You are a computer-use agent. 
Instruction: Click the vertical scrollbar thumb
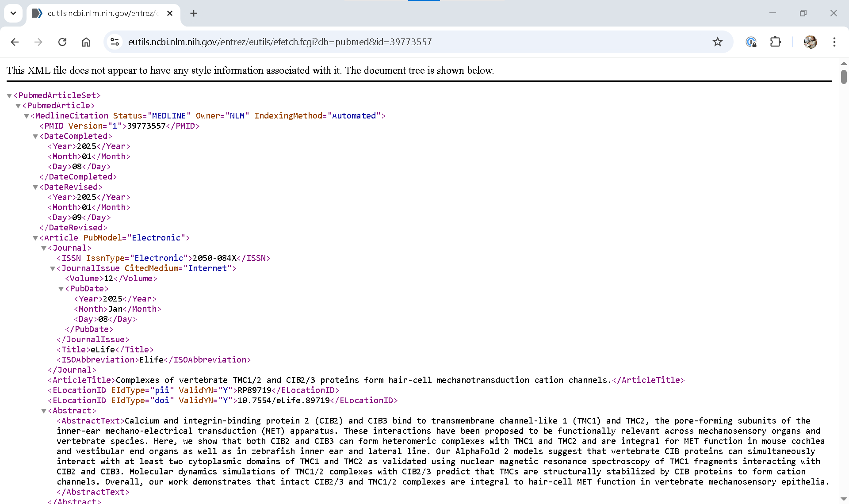844,76
